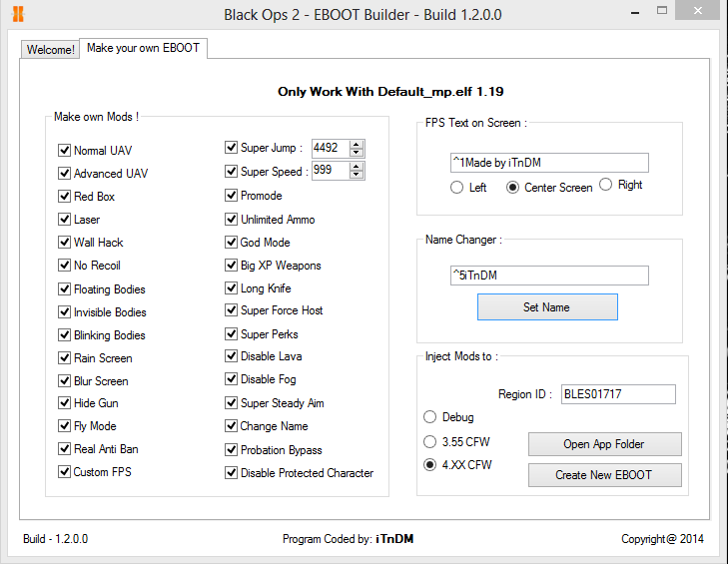This screenshot has height=564, width=728.
Task: Increase Super Jump value with up arrow
Action: pos(357,145)
